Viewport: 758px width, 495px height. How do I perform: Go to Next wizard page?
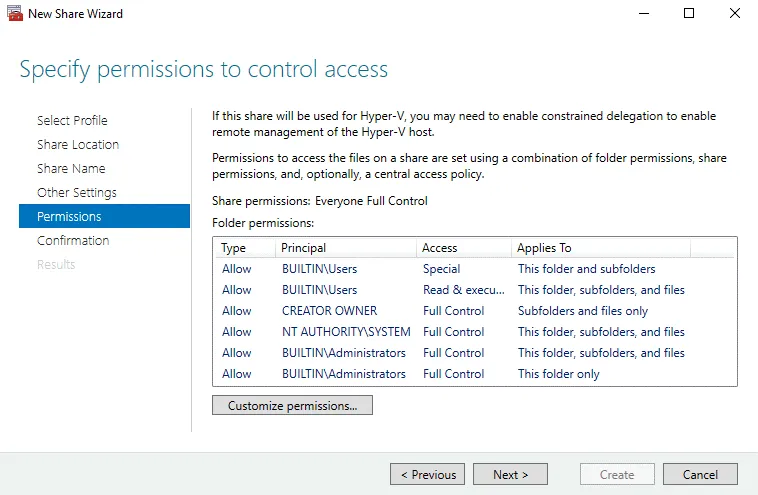(x=510, y=475)
